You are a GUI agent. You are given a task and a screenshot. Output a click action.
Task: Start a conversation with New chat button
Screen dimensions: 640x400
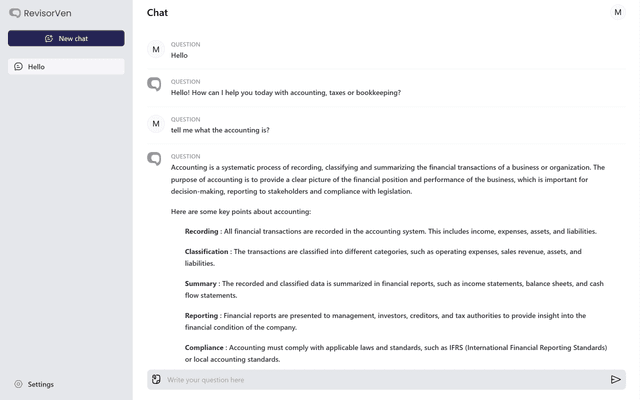[x=66, y=38]
